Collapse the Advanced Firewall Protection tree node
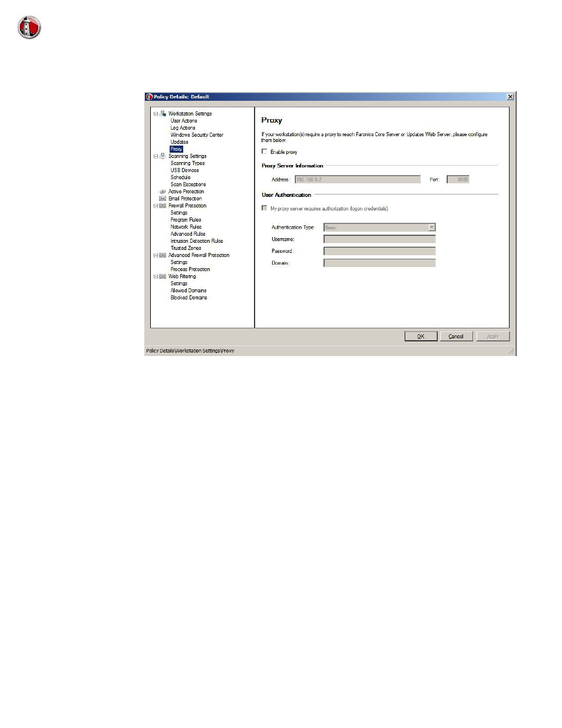The image size is (562, 728). 156,255
